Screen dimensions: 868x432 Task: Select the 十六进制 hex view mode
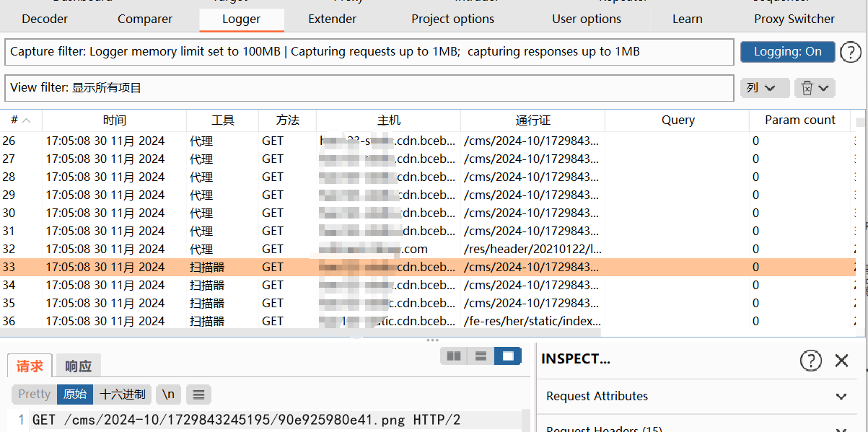tap(123, 394)
